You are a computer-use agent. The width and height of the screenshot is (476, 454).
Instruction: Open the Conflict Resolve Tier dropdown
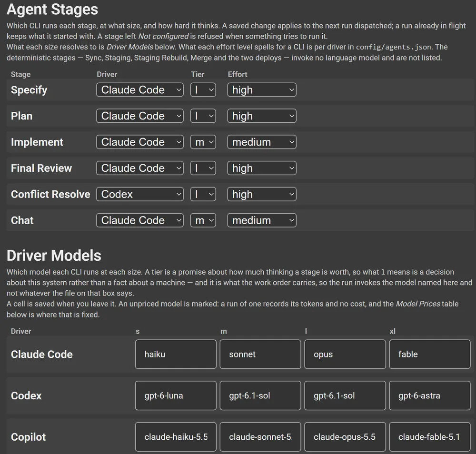(x=203, y=194)
